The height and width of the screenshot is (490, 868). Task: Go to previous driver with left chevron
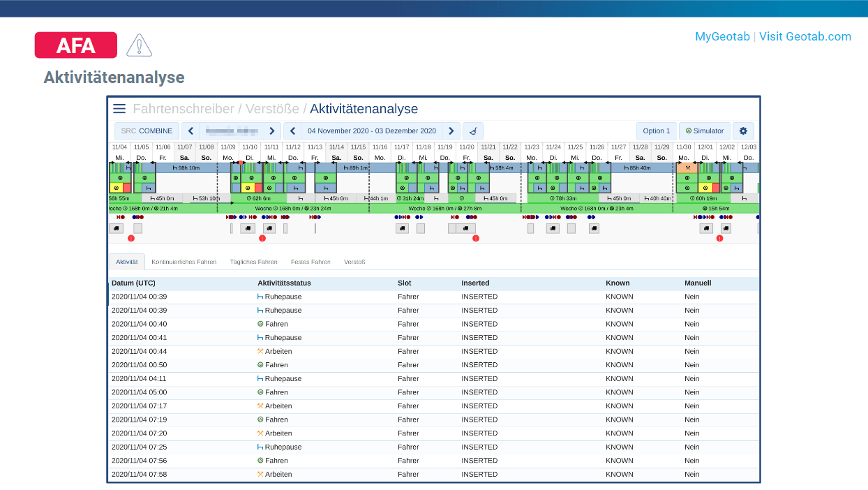coord(190,131)
